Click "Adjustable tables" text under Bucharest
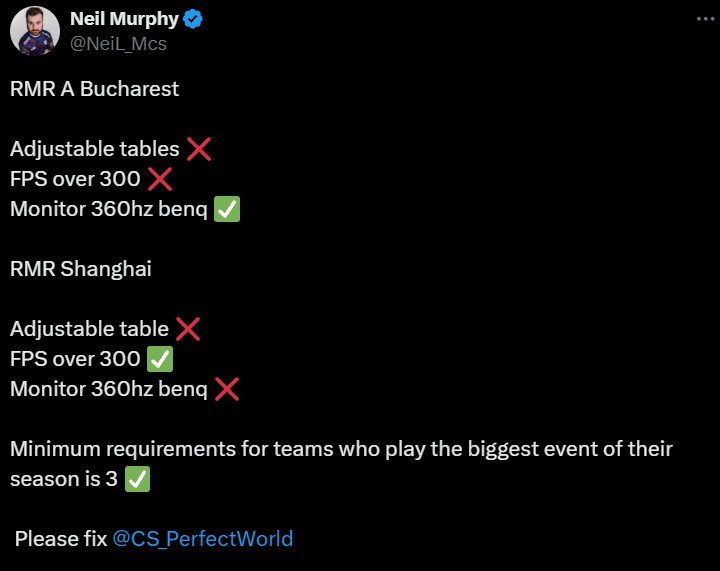 (94, 149)
